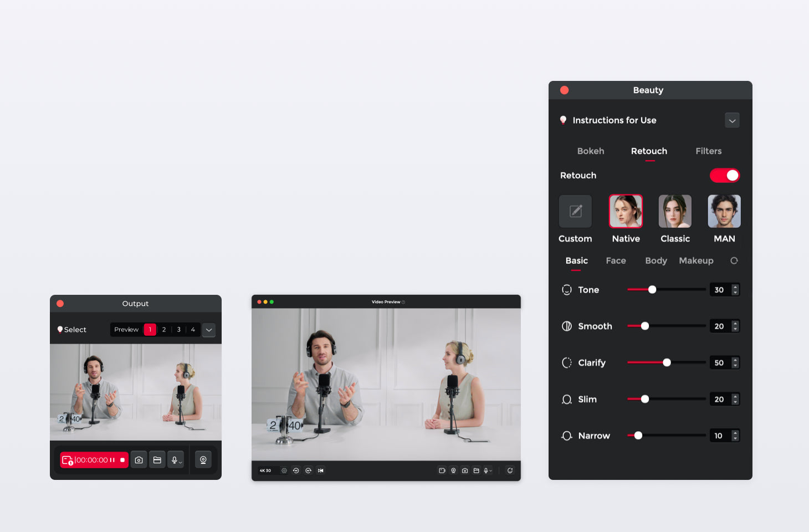Open the microphone dropdown in Output panel

(176, 460)
